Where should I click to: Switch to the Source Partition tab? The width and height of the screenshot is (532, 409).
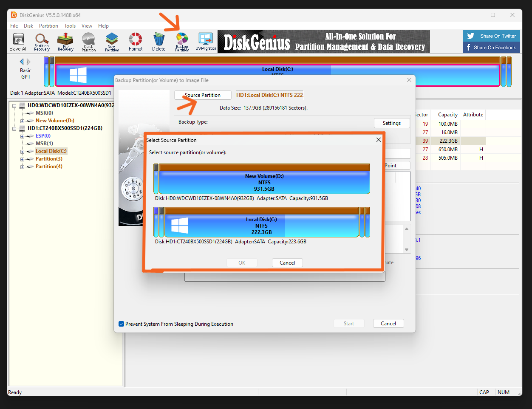tap(203, 95)
